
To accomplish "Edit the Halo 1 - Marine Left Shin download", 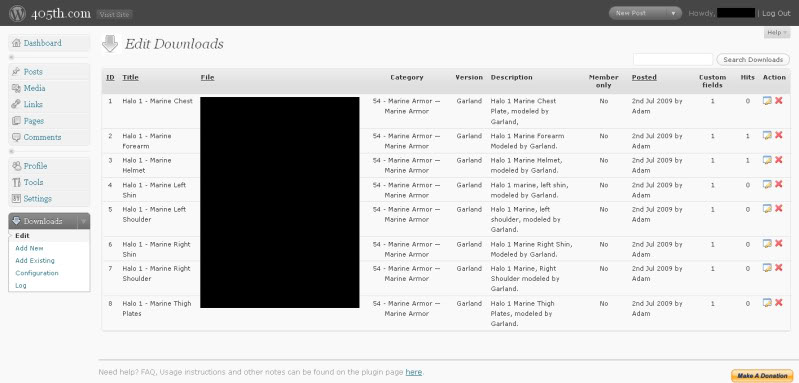I will point(767,184).
